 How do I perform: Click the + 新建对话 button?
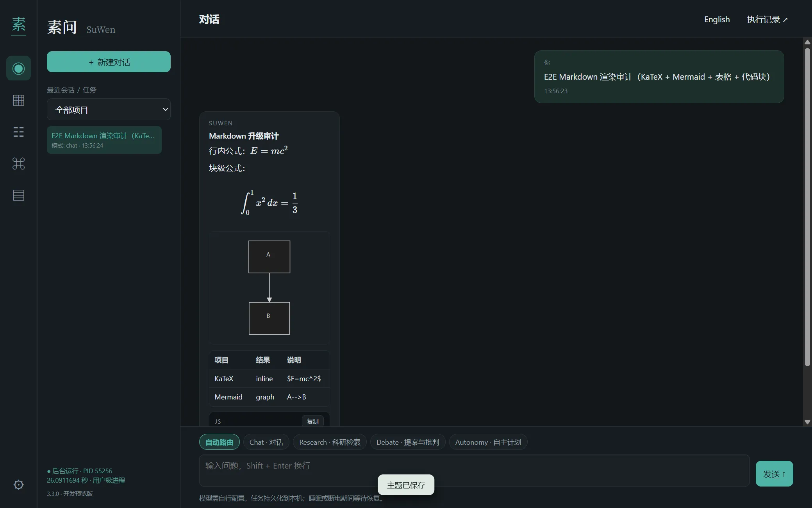coord(109,62)
